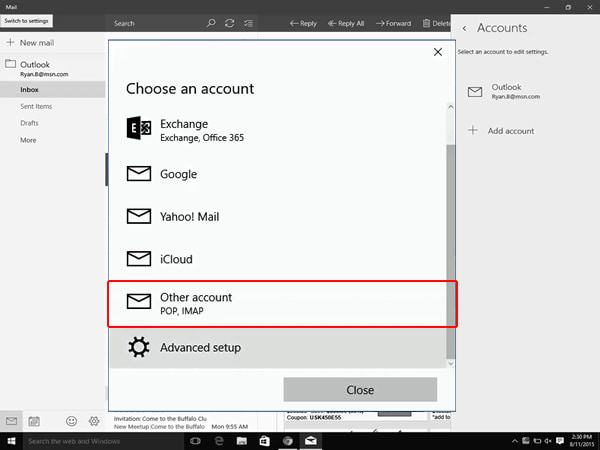
Task: Open Feedback smiley icon
Action: [71, 421]
